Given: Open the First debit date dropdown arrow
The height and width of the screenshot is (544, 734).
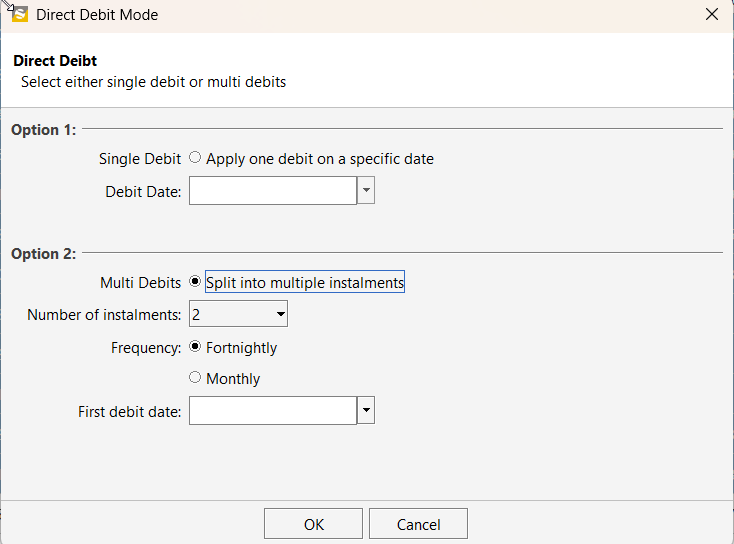Looking at the screenshot, I should pyautogui.click(x=366, y=411).
